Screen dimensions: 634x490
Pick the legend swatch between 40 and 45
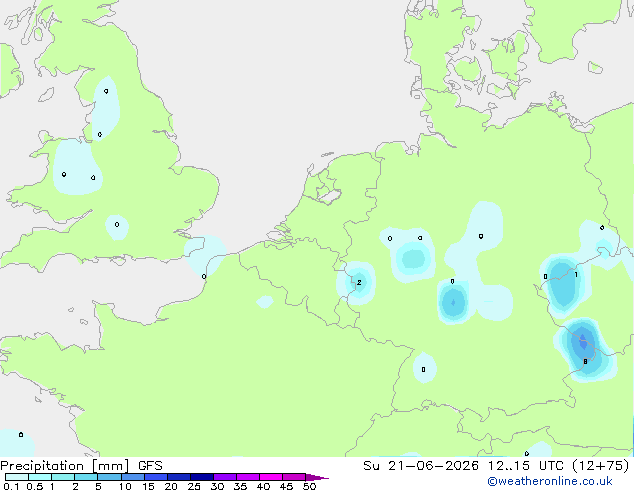(x=271, y=477)
